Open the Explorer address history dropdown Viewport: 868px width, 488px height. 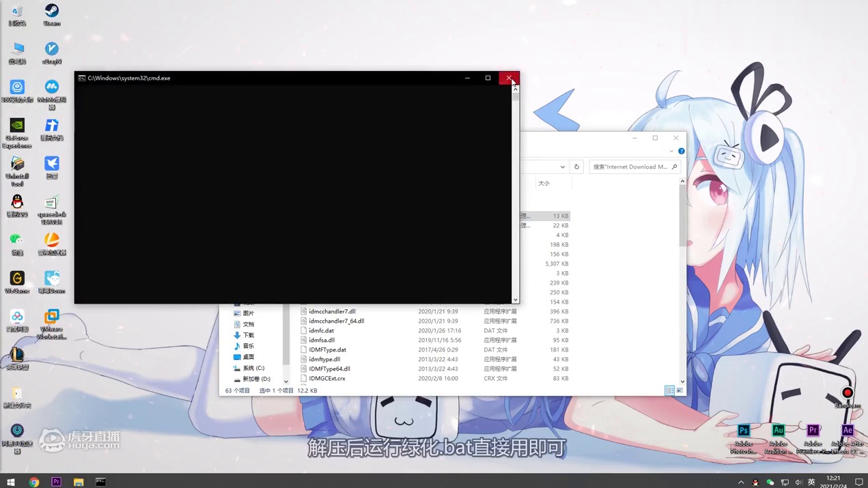tap(562, 167)
